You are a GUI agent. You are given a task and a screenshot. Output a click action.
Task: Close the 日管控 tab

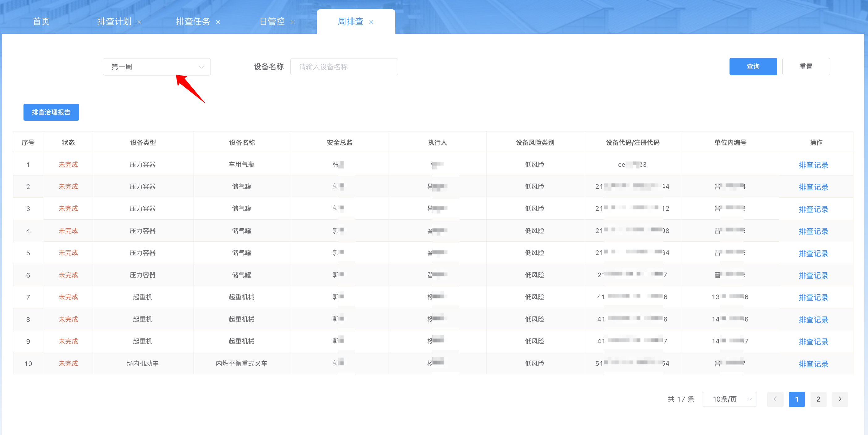point(292,22)
